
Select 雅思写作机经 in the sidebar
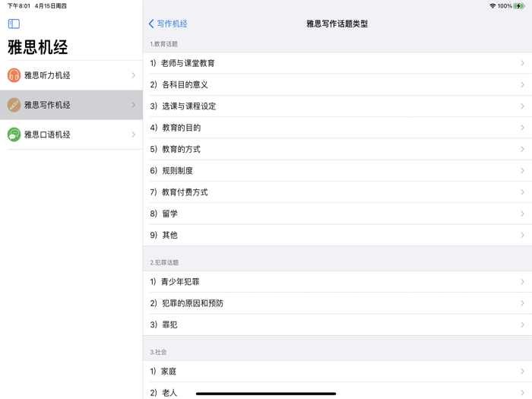pos(71,105)
